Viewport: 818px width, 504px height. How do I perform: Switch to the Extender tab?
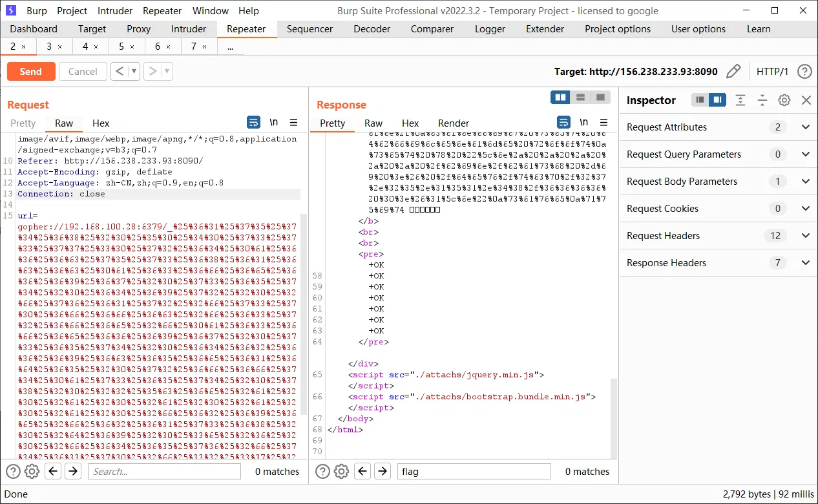coord(545,28)
